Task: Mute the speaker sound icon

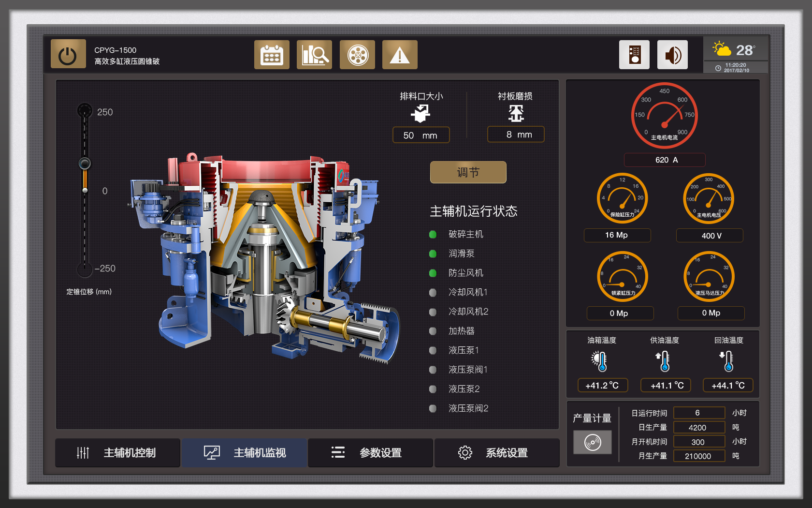Action: (x=672, y=55)
